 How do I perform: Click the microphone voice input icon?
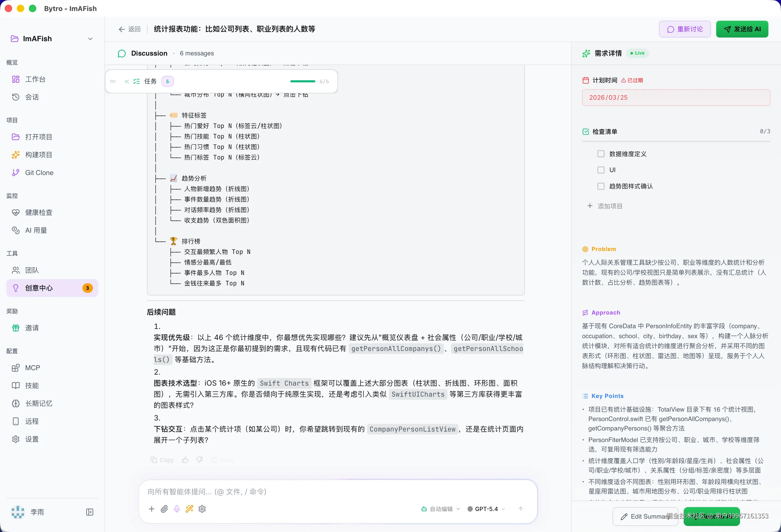177,509
